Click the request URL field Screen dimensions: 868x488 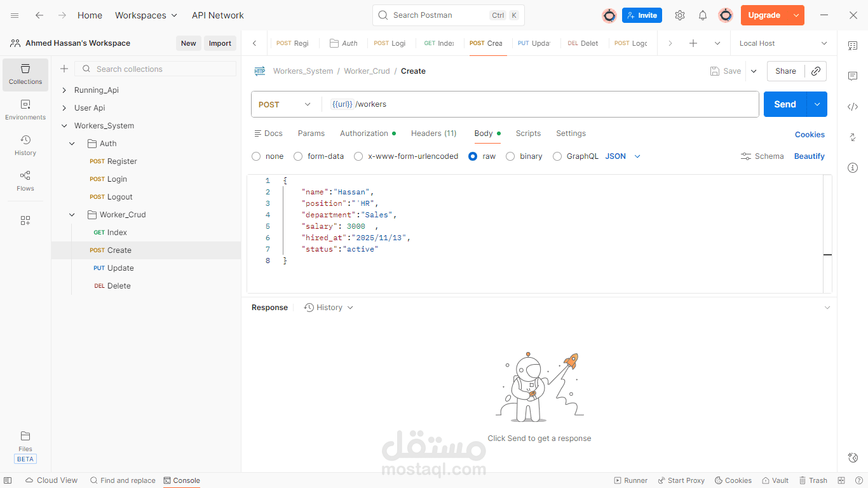coord(540,104)
